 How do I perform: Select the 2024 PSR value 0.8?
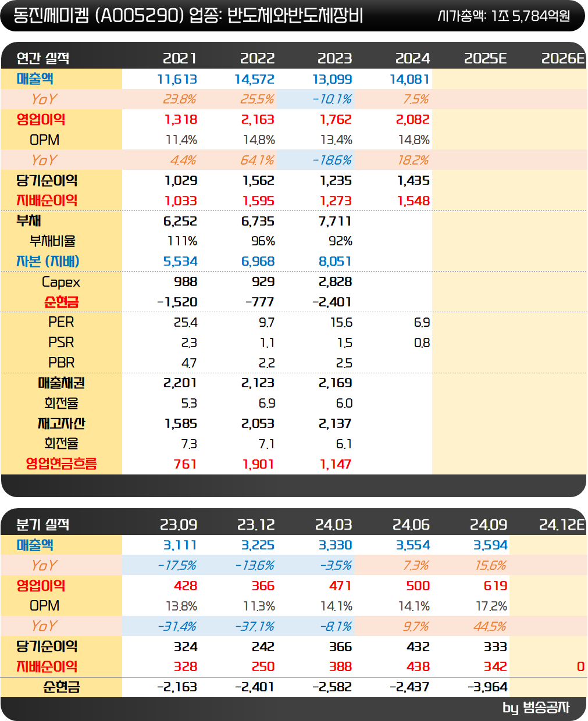pyautogui.click(x=422, y=342)
